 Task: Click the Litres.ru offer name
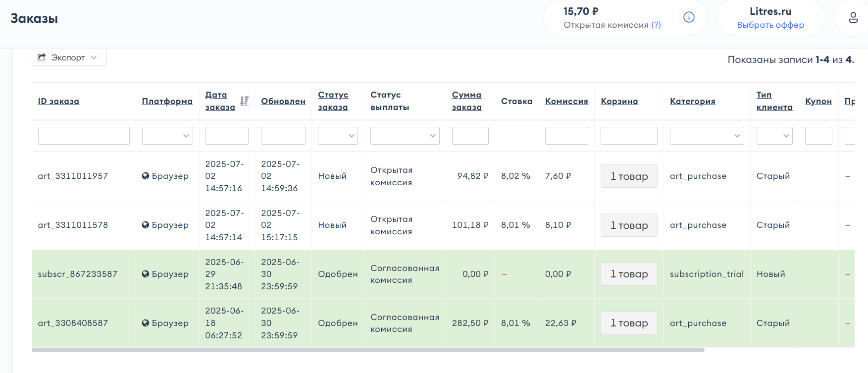(770, 11)
